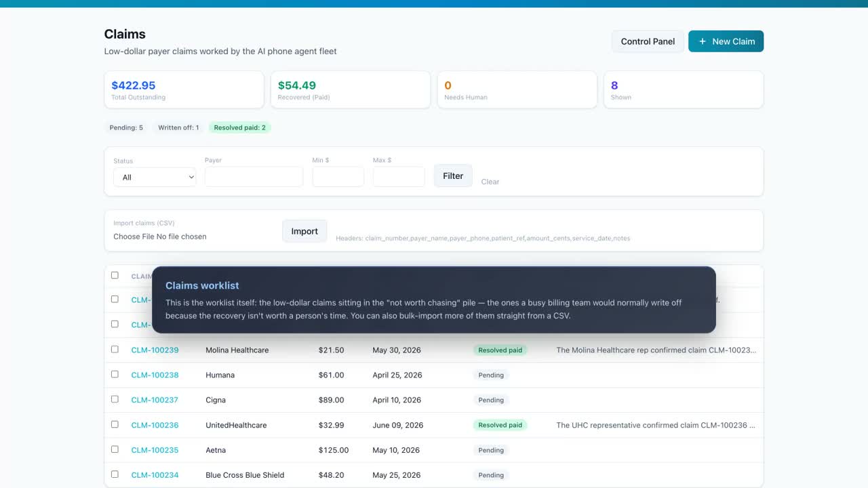Screen dimensions: 868x488
Task: Focus the Payer filter field
Action: click(x=254, y=177)
